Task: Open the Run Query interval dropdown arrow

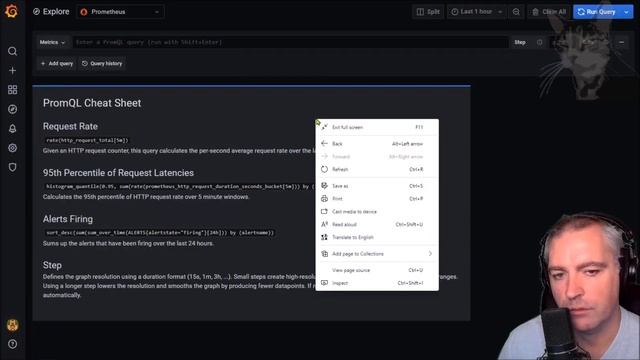Action: [626, 12]
